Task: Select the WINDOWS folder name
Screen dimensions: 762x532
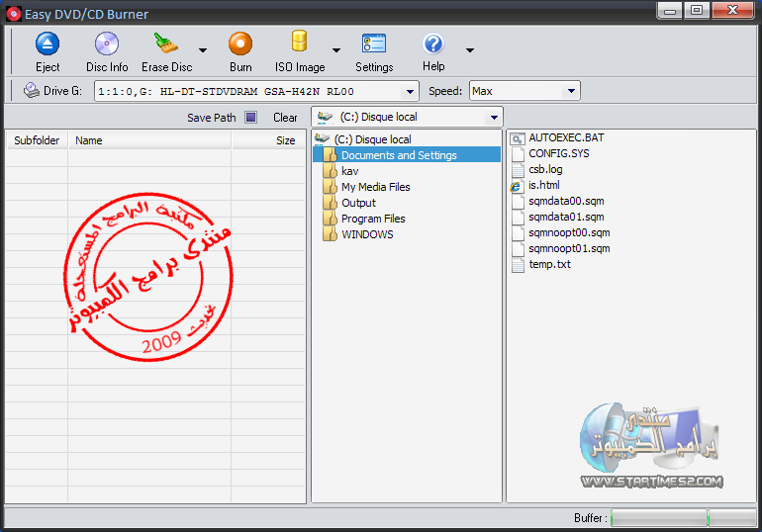Action: 367,234
